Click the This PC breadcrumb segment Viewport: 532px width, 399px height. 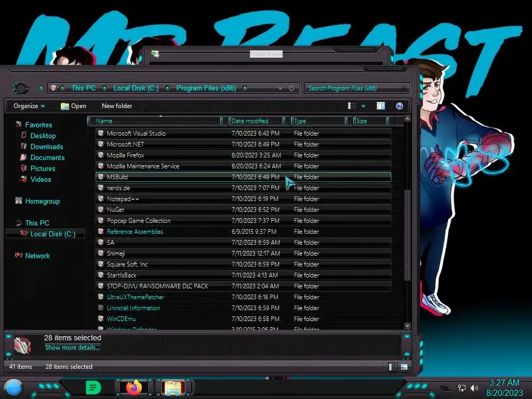[83, 88]
